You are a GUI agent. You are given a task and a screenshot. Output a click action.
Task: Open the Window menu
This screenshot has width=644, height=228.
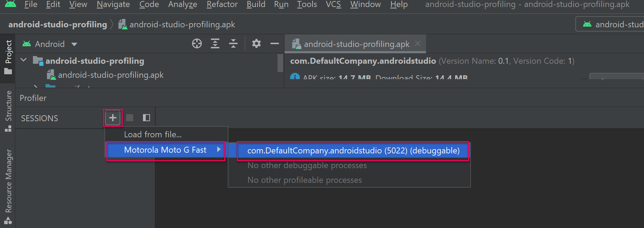point(365,5)
